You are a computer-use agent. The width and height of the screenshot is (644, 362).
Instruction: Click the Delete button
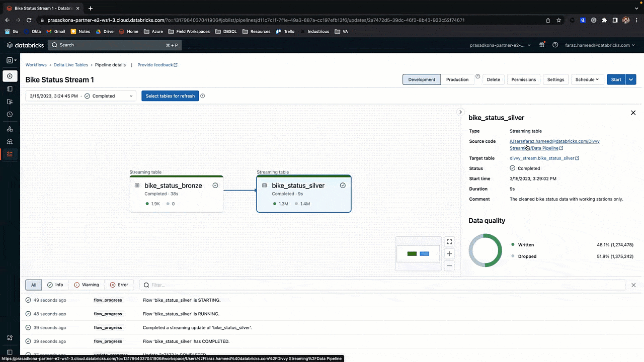click(494, 79)
